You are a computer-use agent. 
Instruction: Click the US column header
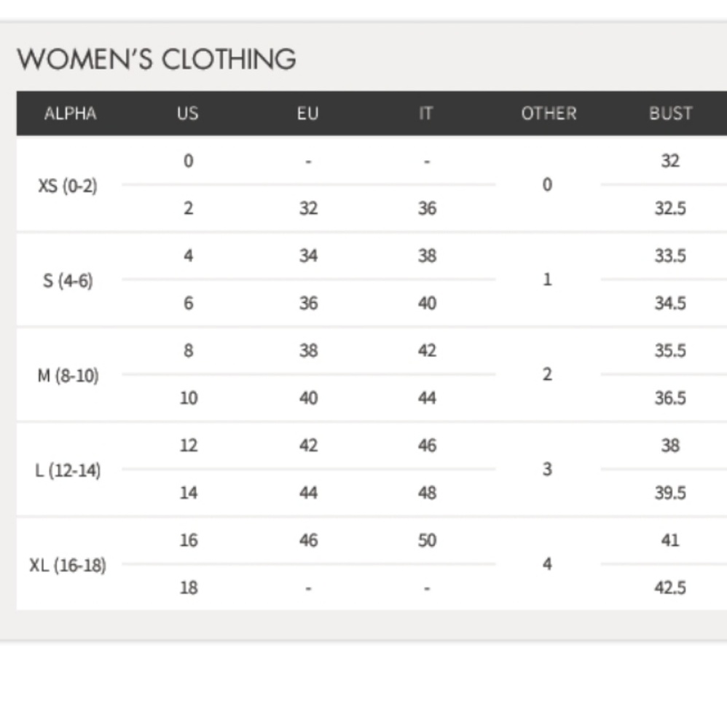[x=188, y=114]
